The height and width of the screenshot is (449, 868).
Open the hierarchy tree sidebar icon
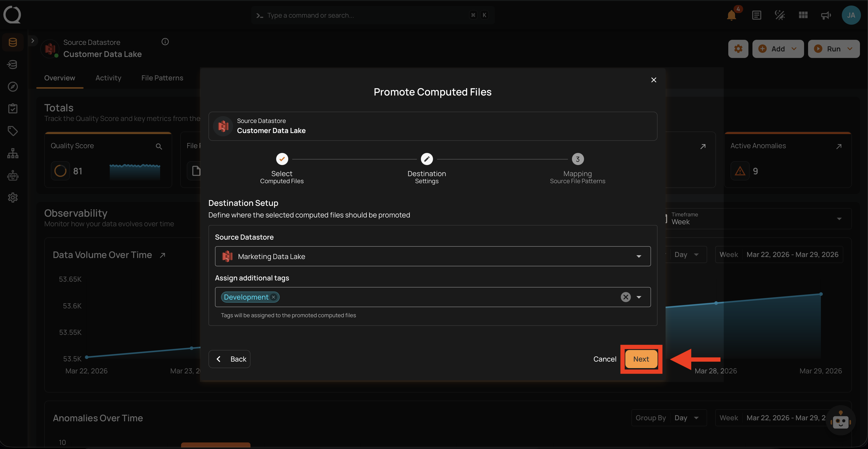[13, 153]
